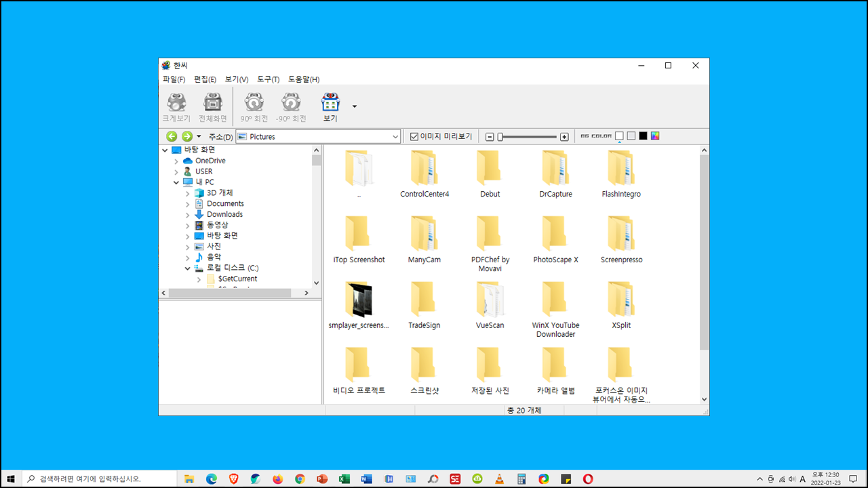Toggle the 이미지 미리보기 checkbox
This screenshot has height=488, width=868.
[414, 136]
